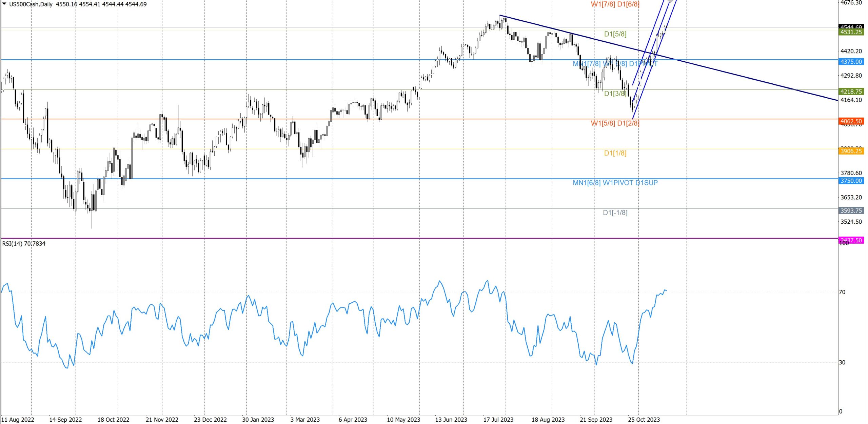The image size is (868, 424).
Task: Select the green 4531.25 price tag
Action: click(851, 32)
